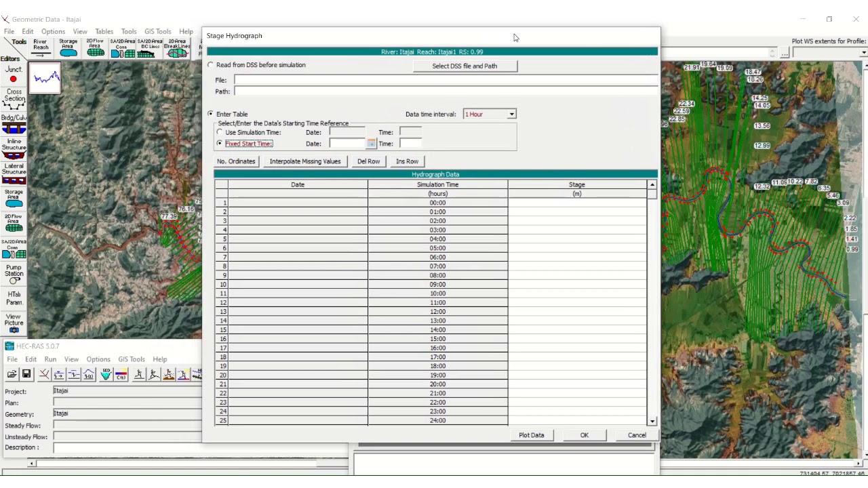Open GIS Tools menu in Geometric Data window
The height and width of the screenshot is (488, 868).
[157, 31]
